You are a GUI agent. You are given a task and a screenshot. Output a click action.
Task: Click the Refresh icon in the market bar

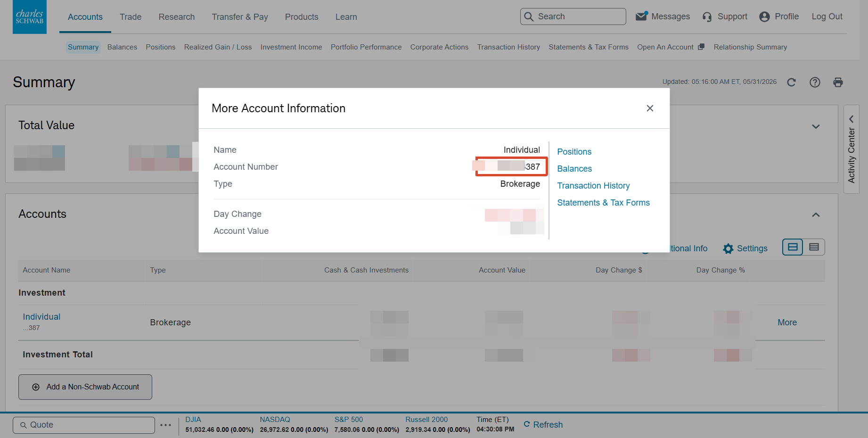[527, 424]
